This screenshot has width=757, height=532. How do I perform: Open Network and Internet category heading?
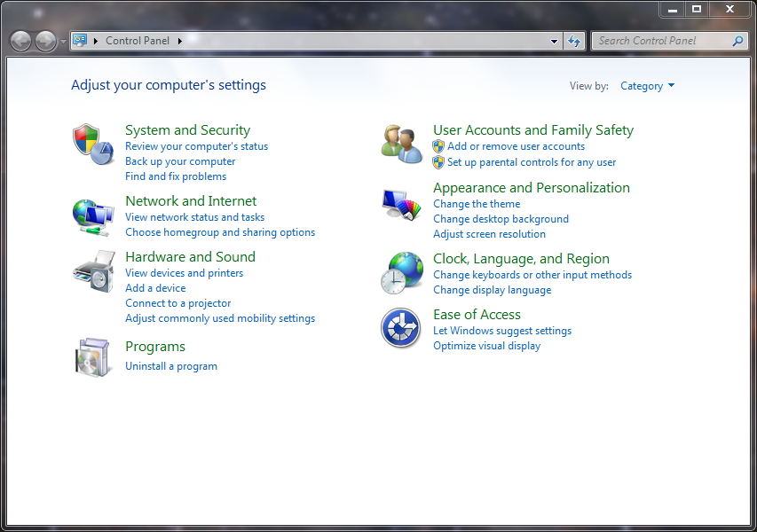pos(191,200)
